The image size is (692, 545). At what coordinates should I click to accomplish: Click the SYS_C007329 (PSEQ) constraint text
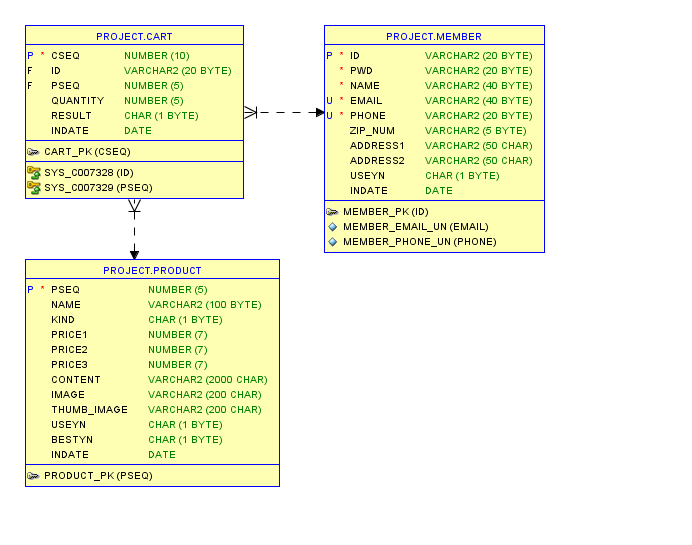(x=98, y=188)
